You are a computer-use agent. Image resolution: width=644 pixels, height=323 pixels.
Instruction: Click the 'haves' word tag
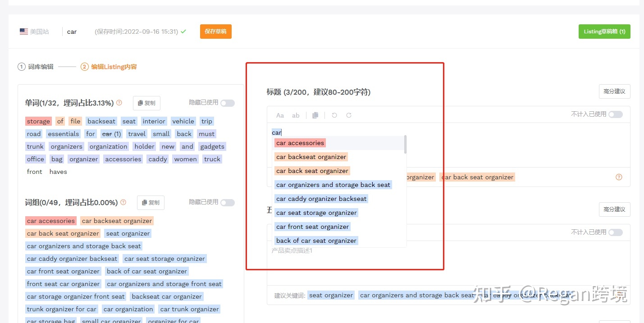coord(58,172)
